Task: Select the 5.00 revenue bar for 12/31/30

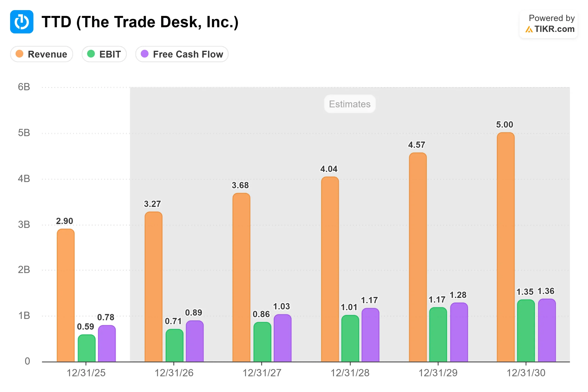Action: point(506,247)
